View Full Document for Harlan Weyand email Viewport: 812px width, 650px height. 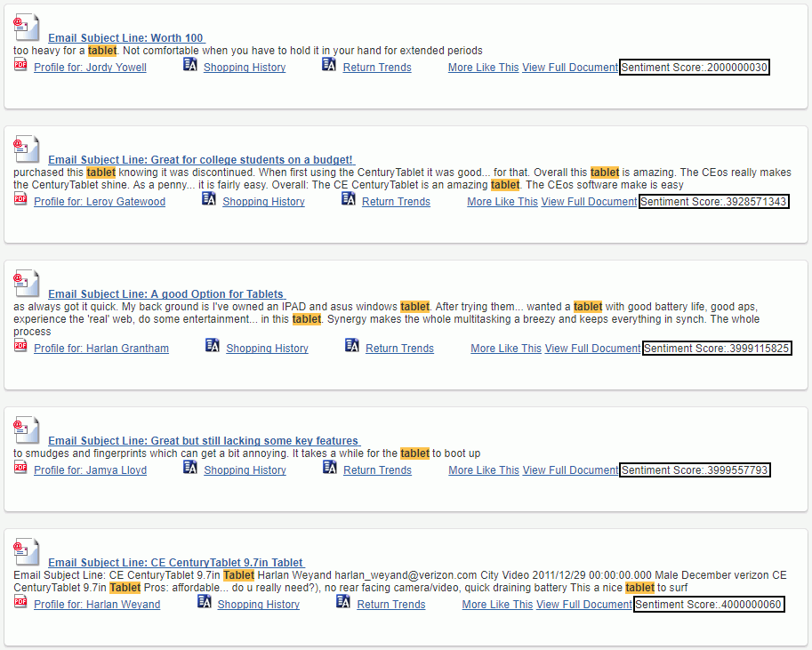pos(584,604)
